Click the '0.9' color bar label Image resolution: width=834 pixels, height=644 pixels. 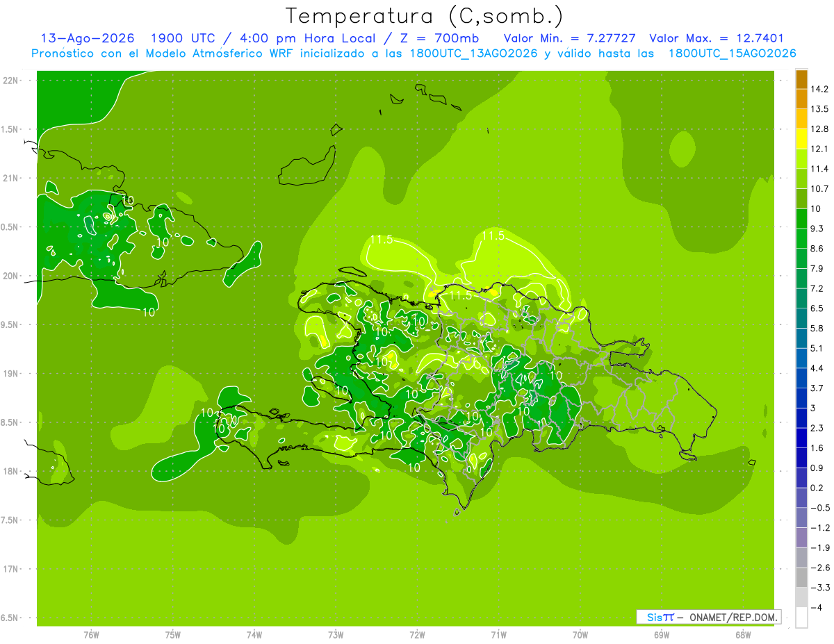click(817, 468)
